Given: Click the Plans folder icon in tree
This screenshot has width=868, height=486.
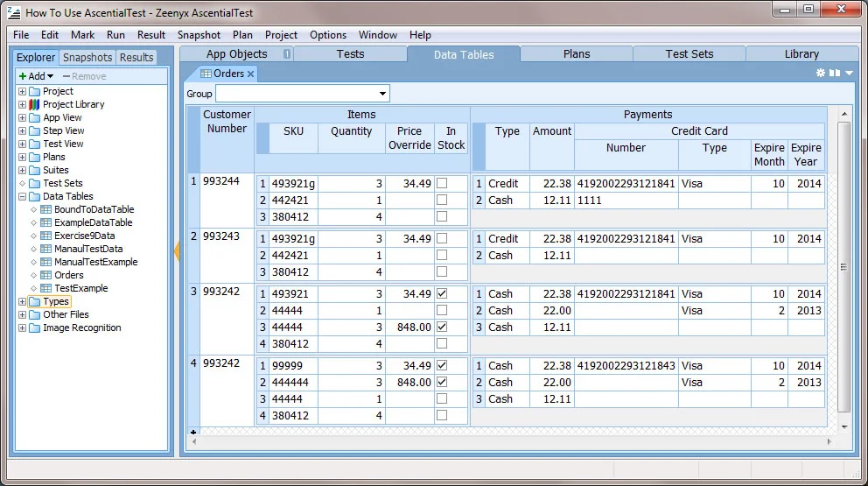Looking at the screenshot, I should 34,157.
